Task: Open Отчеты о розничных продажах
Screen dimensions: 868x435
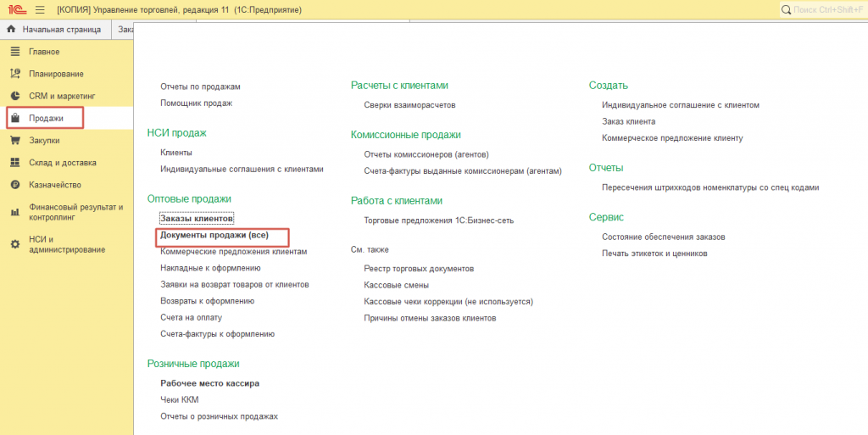Action: coord(220,416)
